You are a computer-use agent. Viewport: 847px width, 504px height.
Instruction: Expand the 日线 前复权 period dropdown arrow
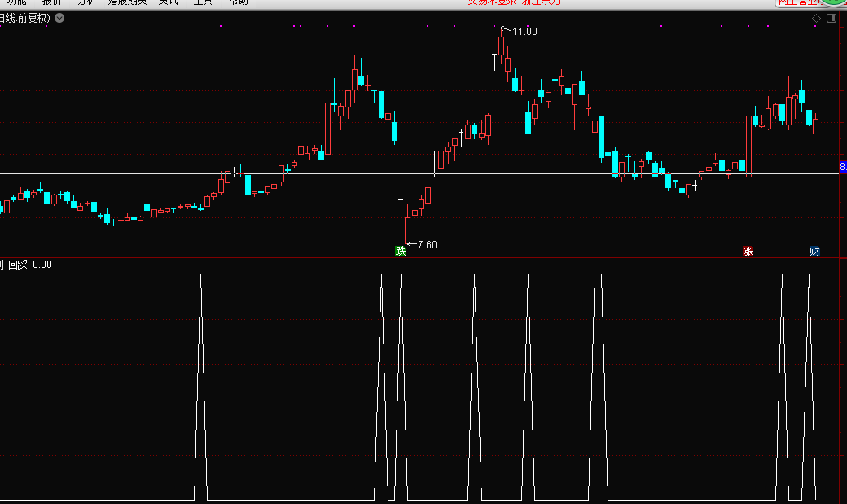(59, 18)
